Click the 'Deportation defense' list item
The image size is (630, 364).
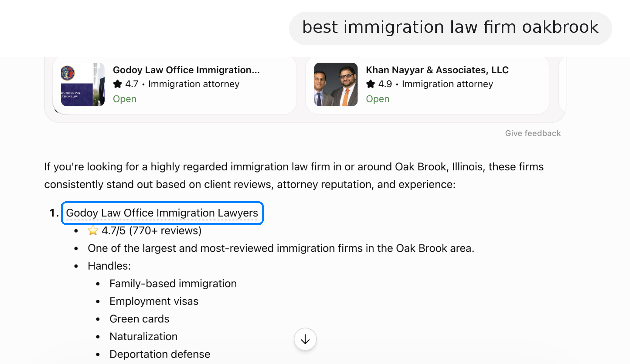click(160, 354)
